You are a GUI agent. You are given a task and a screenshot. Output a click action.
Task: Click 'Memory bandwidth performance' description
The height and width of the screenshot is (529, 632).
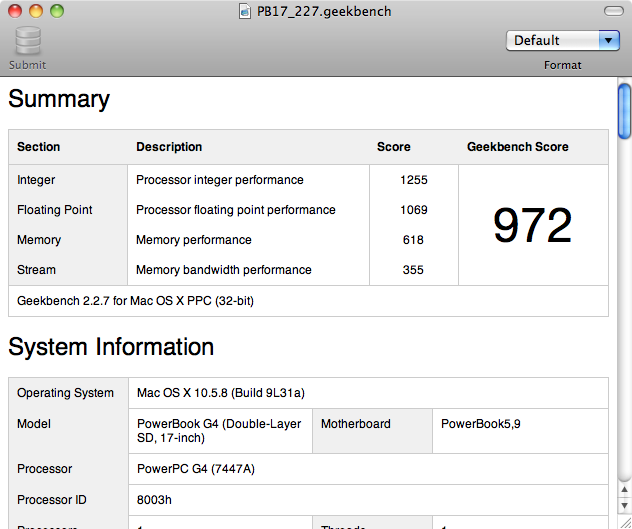[224, 270]
